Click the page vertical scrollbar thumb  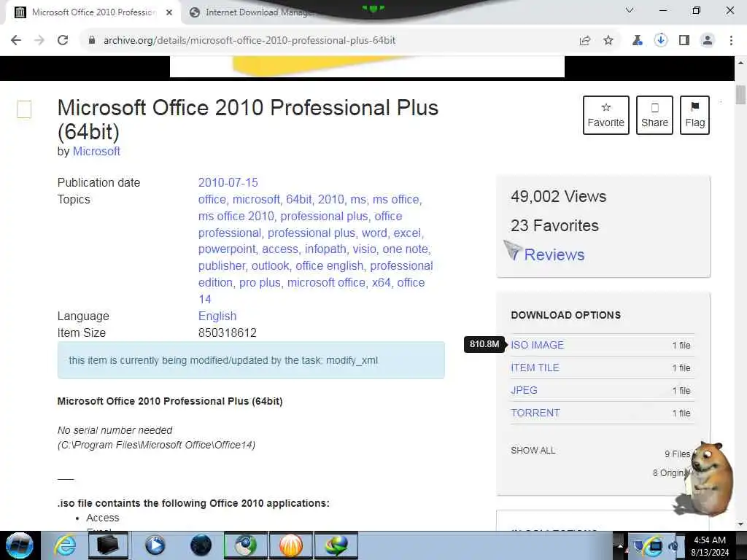point(740,94)
